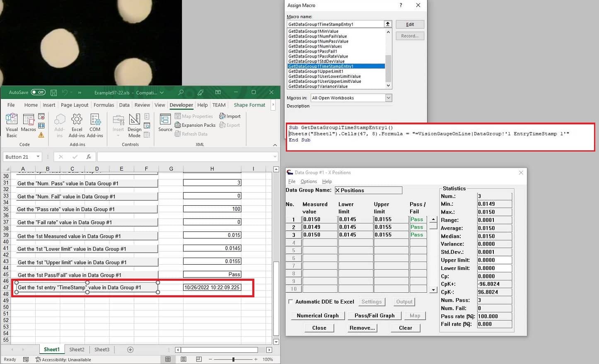Switch to the Formulas tab
The height and width of the screenshot is (364, 599).
coord(104,105)
